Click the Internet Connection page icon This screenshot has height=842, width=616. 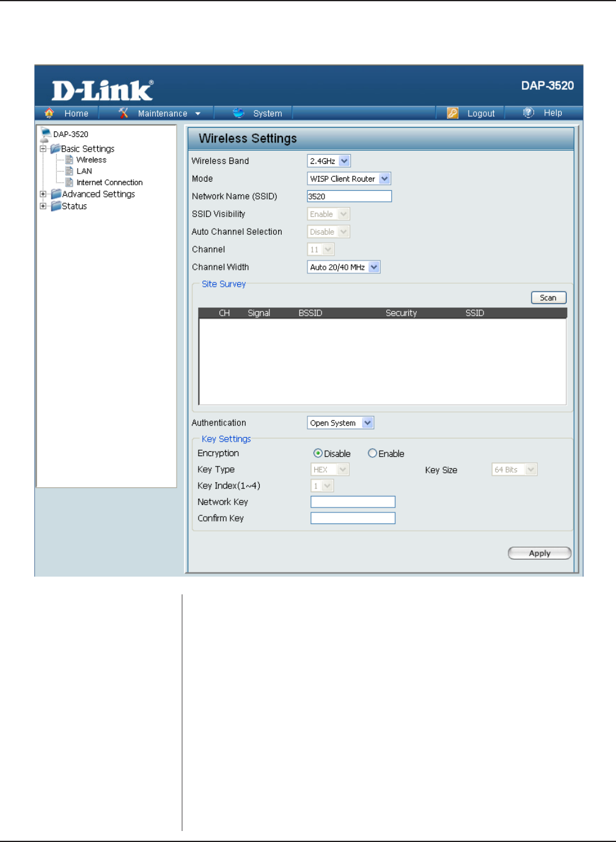(x=69, y=182)
